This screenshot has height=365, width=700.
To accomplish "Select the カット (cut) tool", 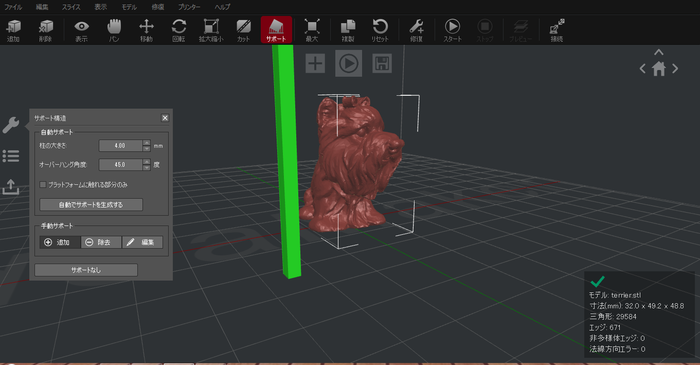I will pyautogui.click(x=243, y=30).
